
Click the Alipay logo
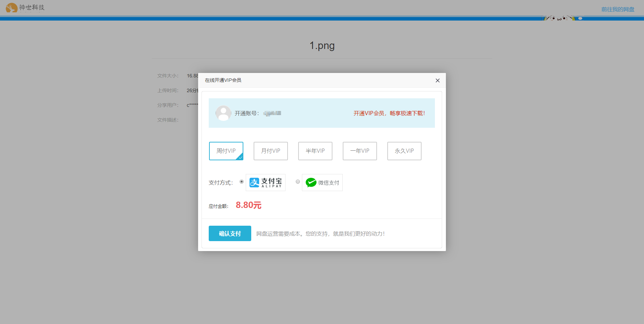[x=266, y=183]
